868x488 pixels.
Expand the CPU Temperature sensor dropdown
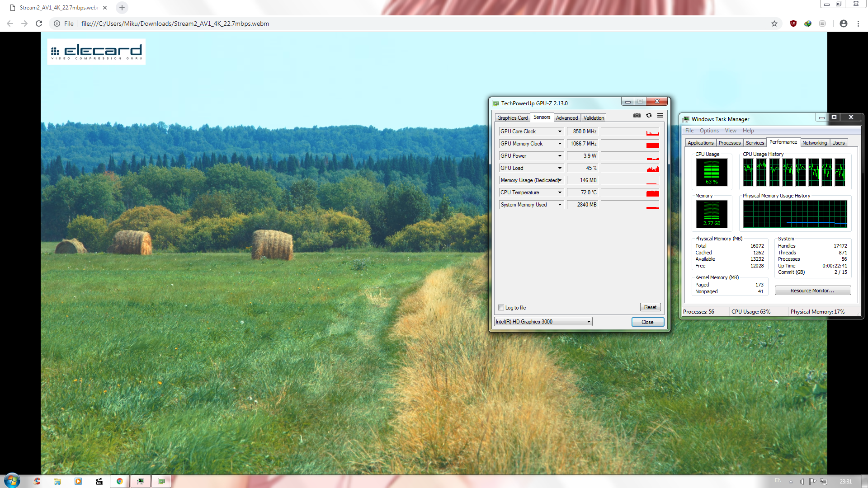(x=560, y=192)
